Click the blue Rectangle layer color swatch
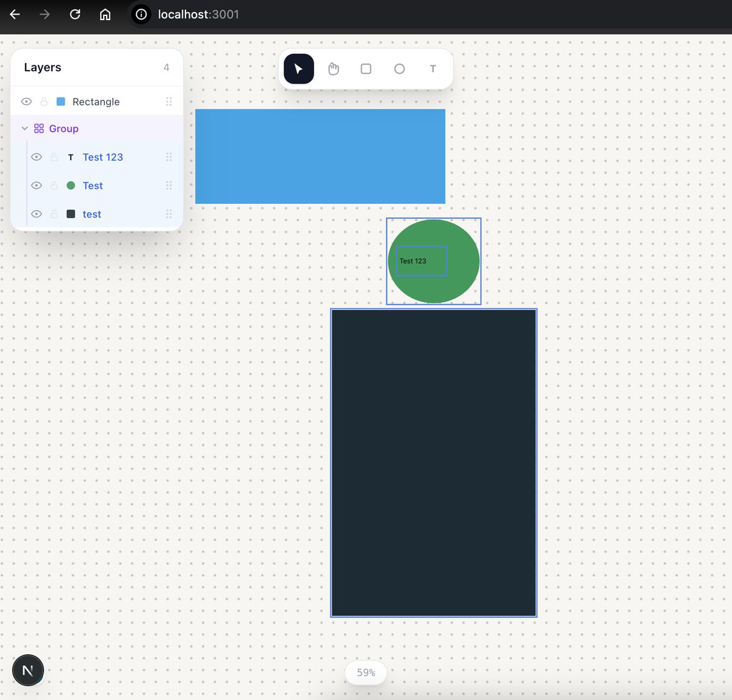The image size is (732, 700). pos(61,101)
